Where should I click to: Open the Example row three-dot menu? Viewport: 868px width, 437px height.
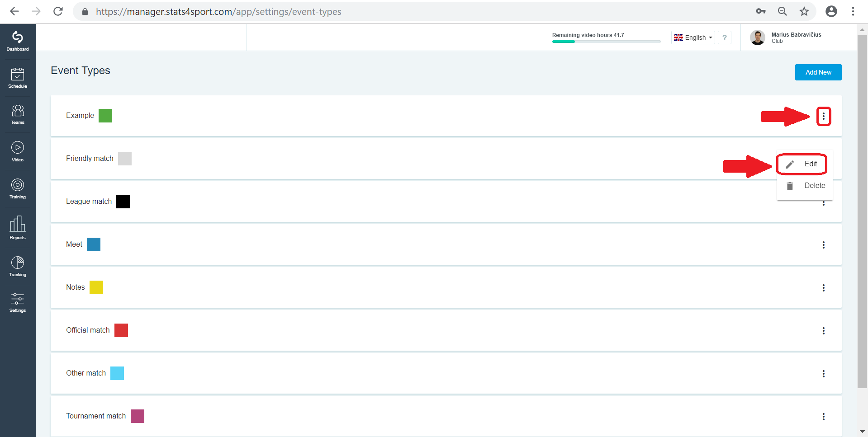click(x=824, y=117)
